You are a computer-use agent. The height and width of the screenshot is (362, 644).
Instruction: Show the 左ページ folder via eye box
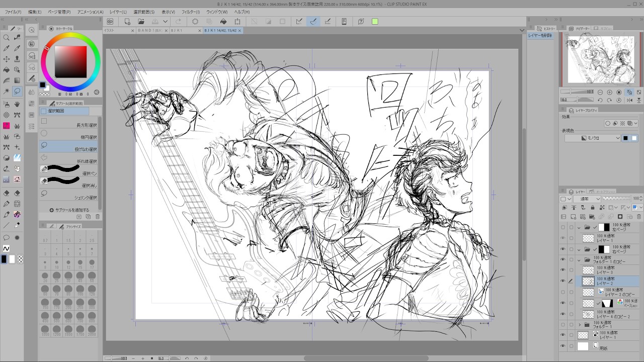(x=563, y=227)
